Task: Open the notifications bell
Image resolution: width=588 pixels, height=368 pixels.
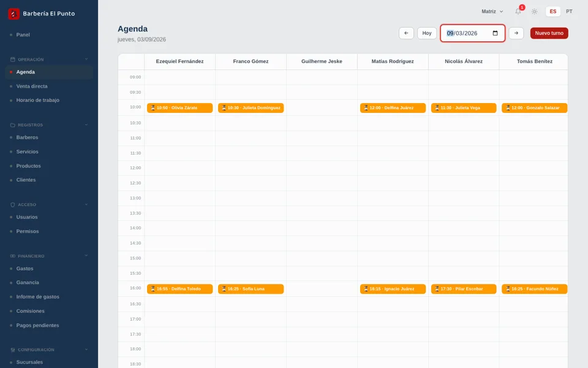Action: click(518, 11)
